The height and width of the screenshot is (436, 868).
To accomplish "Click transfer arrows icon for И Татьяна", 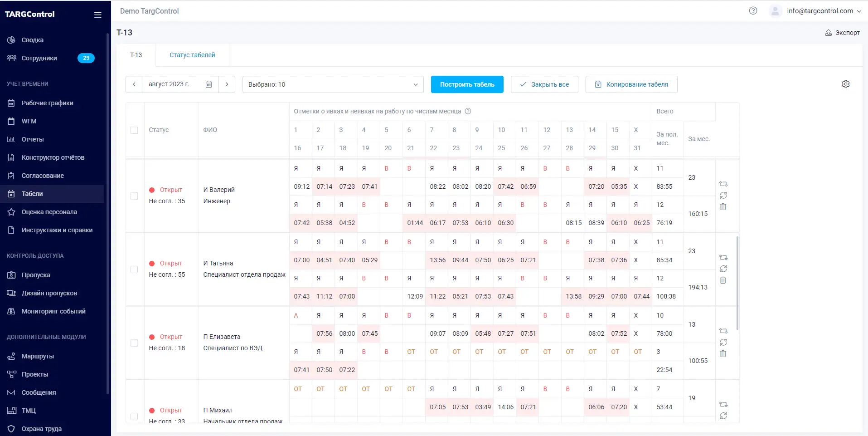I will click(x=723, y=257).
